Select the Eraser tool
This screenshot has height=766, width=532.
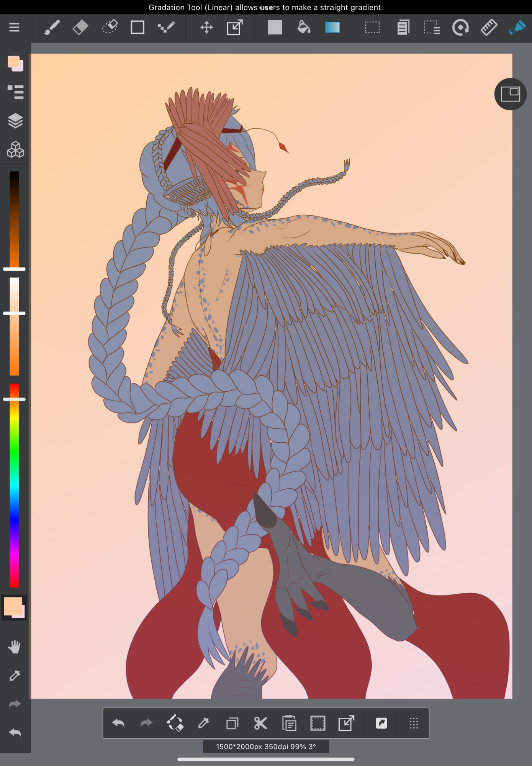[x=80, y=28]
